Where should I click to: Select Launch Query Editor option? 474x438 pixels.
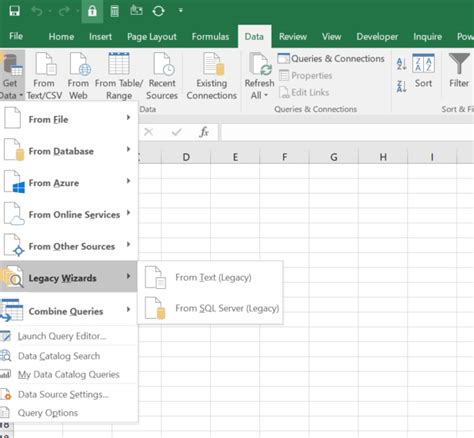point(69,336)
